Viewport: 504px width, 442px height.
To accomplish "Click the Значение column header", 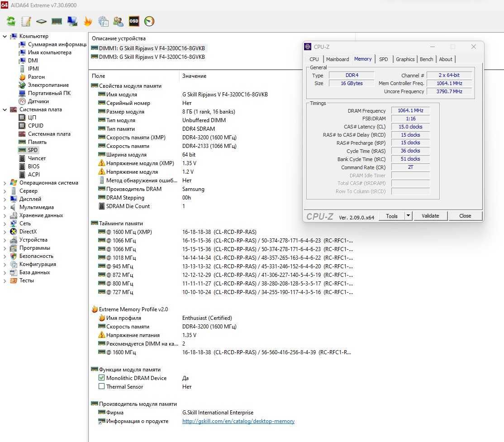I will (194, 76).
